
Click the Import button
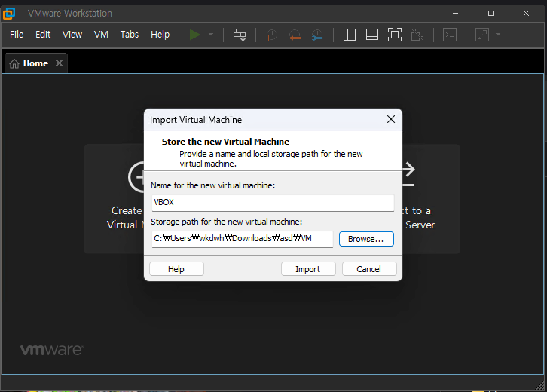tap(308, 269)
